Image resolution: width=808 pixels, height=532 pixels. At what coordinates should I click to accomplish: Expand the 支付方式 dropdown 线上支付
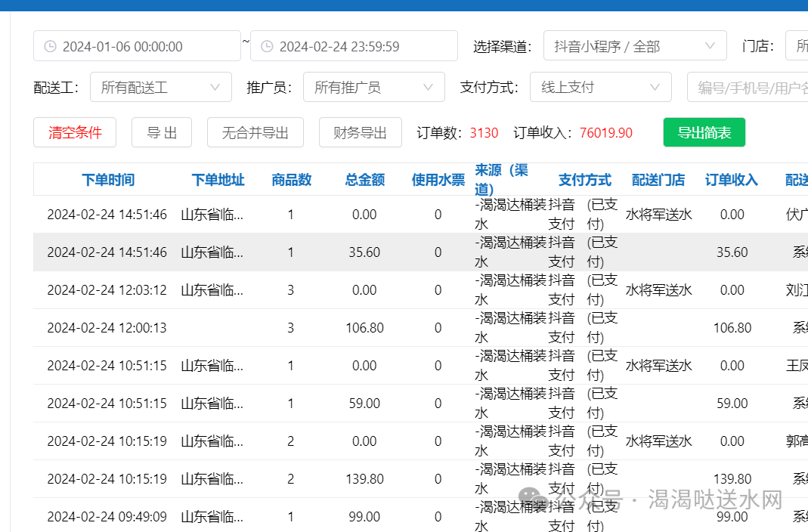coord(601,87)
